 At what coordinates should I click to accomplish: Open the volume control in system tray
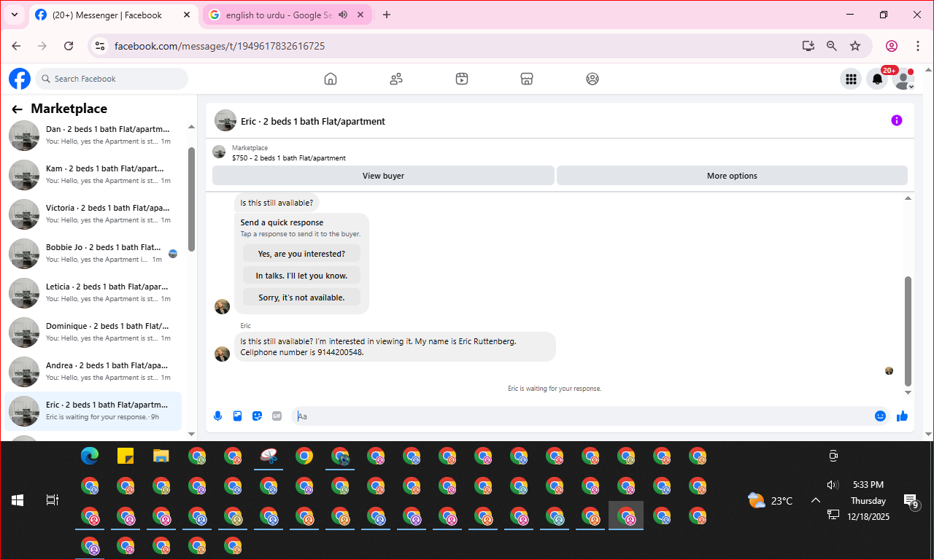click(x=833, y=485)
